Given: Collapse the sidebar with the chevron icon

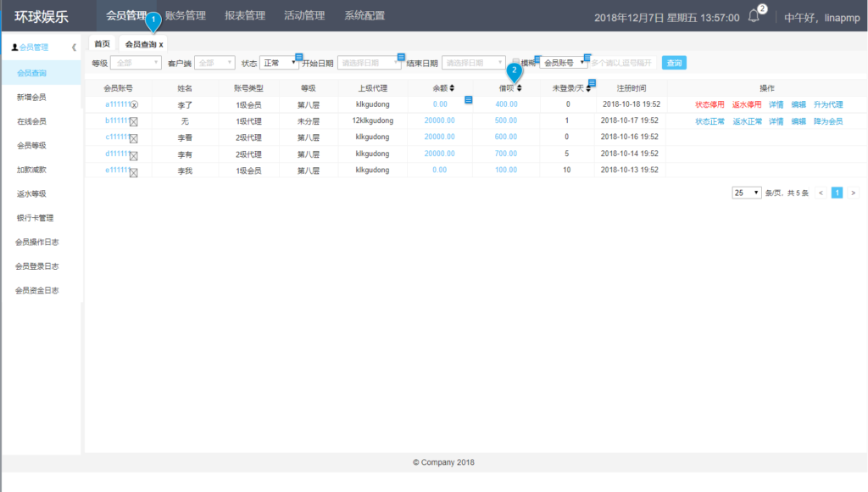Looking at the screenshot, I should click(74, 48).
